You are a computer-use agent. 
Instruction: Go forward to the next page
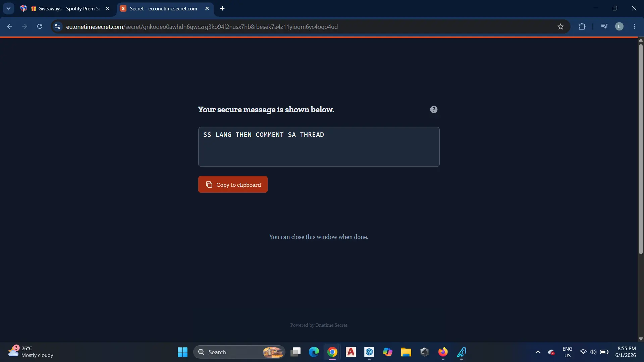tap(24, 26)
